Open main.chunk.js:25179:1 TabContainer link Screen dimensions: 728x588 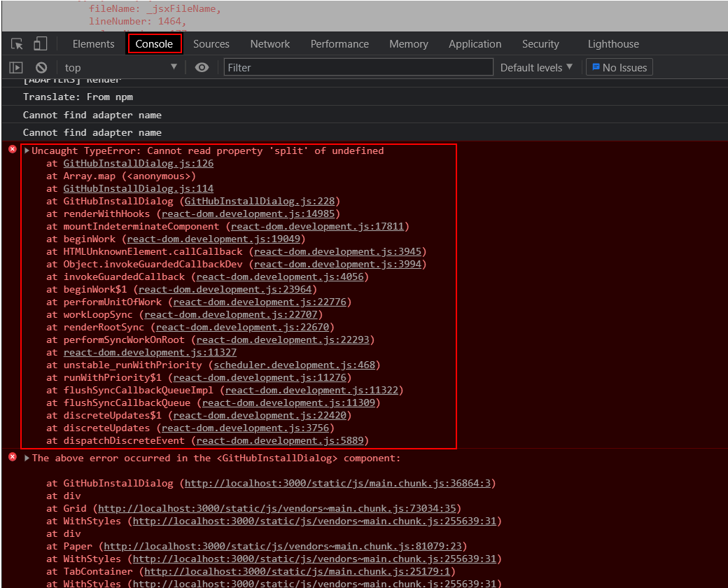pyautogui.click(x=297, y=571)
